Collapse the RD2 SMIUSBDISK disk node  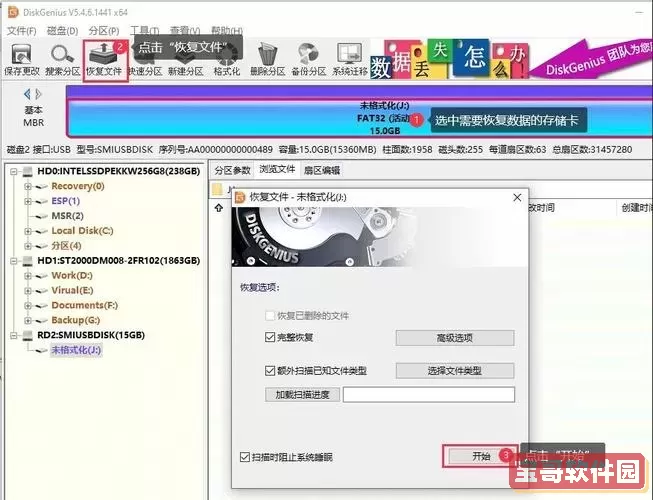14,335
